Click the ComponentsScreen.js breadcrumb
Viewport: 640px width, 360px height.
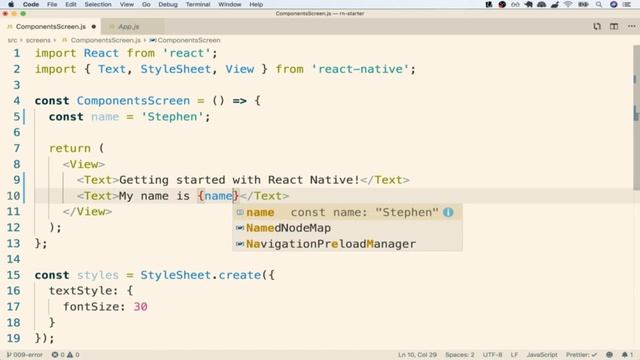click(x=105, y=40)
